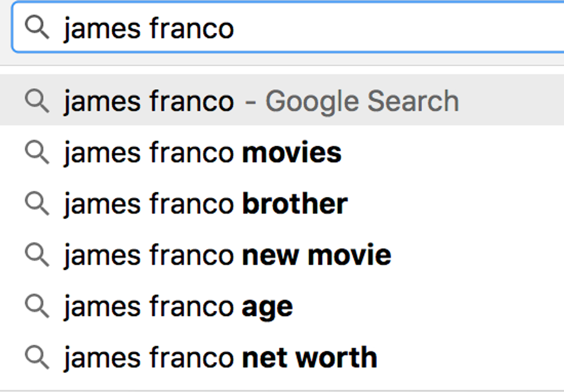Click the bold word "brother" in the suggestions
This screenshot has height=392, width=564.
[295, 204]
